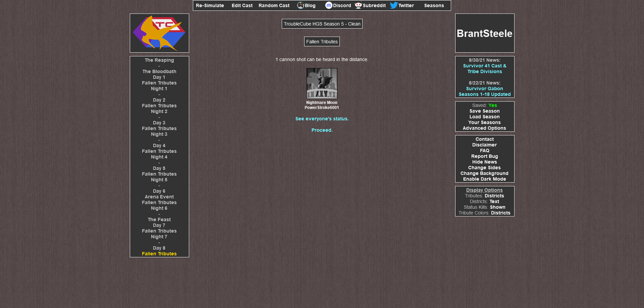Go to Night 5 in sidebar

(159, 180)
